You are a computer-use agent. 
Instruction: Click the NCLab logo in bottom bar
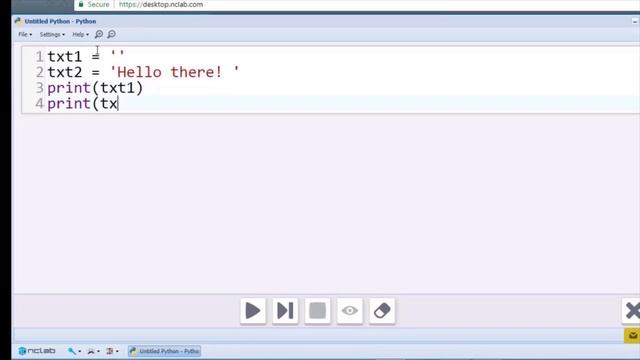click(37, 351)
